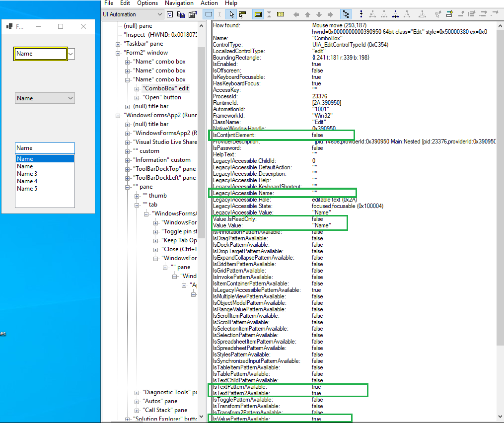This screenshot has height=423, width=504.
Task: Expand the 'ComboBox' edit tree node
Action: pos(136,89)
